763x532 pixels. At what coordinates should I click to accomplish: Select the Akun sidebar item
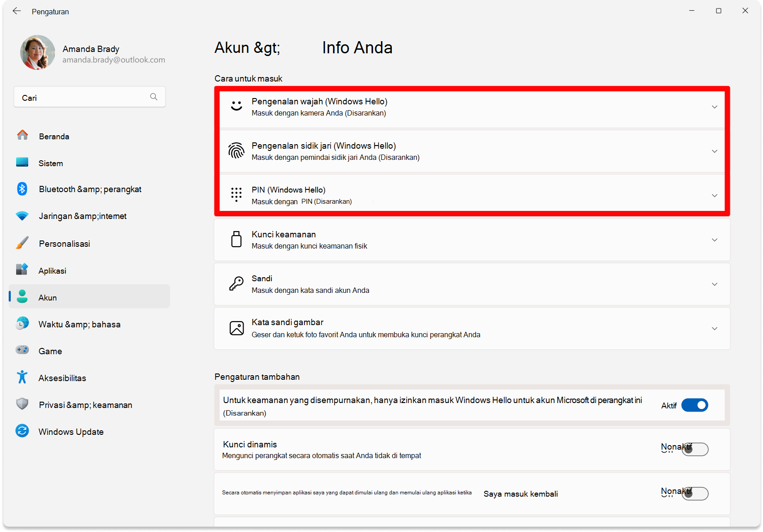90,297
